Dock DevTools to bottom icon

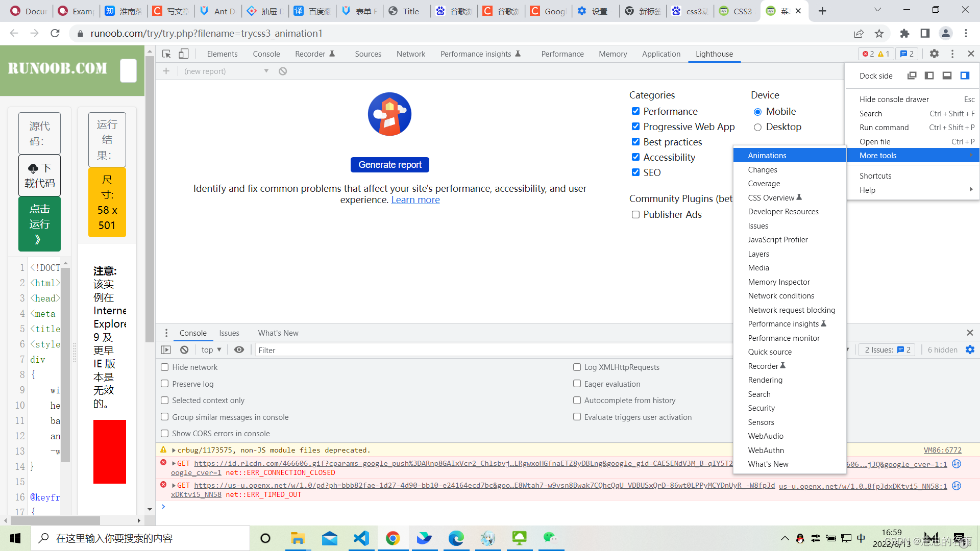[947, 76]
